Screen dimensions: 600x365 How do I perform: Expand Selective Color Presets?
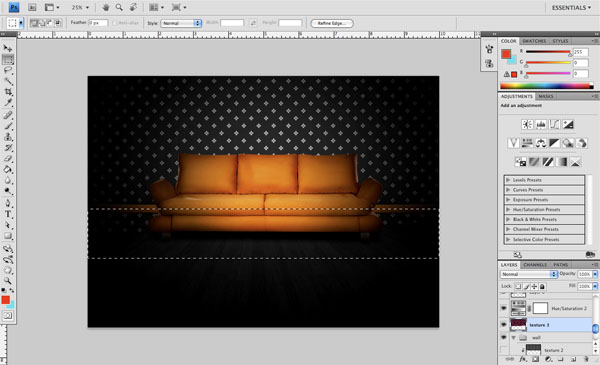(x=508, y=240)
